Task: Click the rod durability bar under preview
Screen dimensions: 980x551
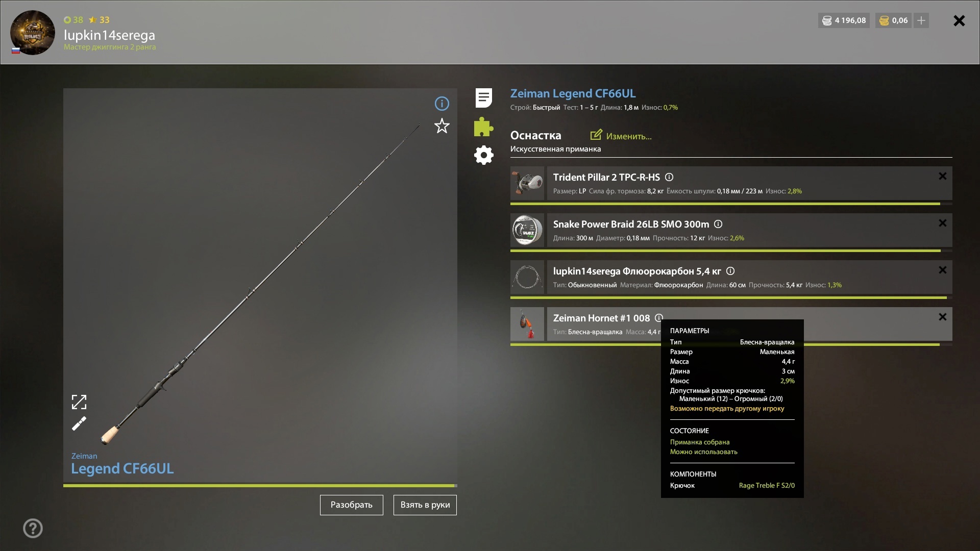Action: point(260,486)
